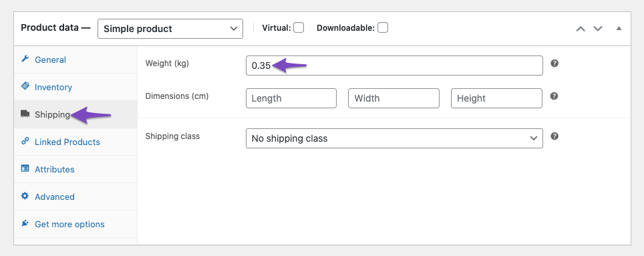Click the Inventory tag icon
The width and height of the screenshot is (644, 256).
point(25,86)
